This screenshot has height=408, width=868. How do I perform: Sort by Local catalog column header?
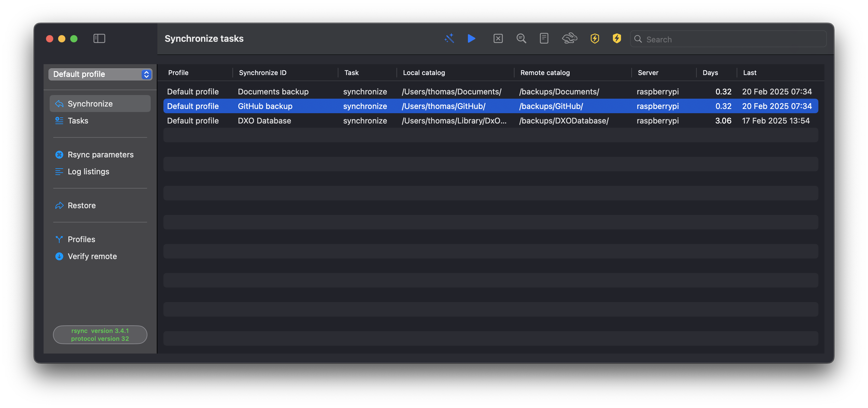coord(424,73)
